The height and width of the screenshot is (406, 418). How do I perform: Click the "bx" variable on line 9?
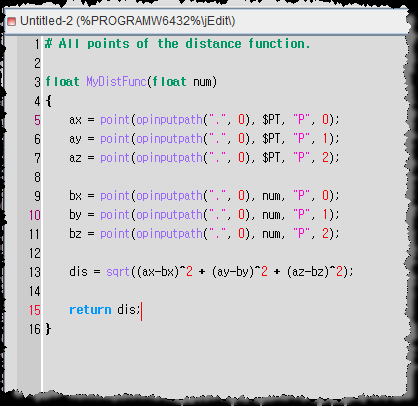click(75, 195)
